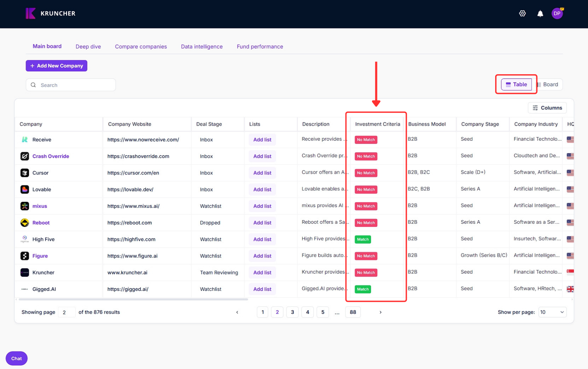This screenshot has width=588, height=369.
Task: Click the Receive company logo icon
Action: (x=25, y=140)
